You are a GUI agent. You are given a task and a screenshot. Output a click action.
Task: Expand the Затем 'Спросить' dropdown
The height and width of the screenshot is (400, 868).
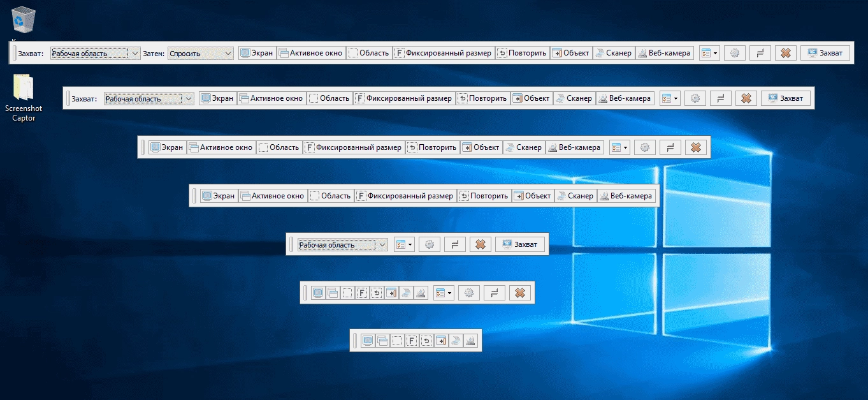(x=201, y=54)
